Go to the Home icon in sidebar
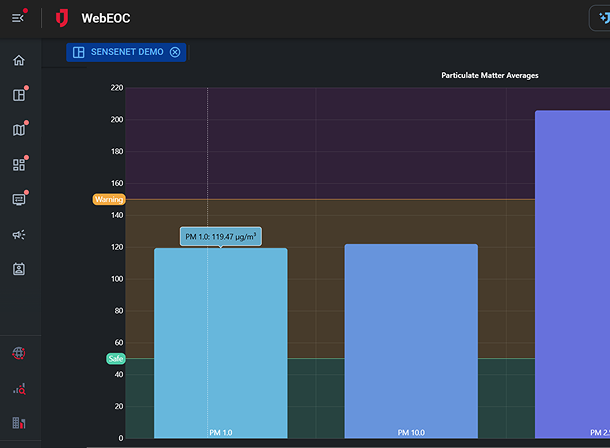Screen dimensions: 610x448 tap(18, 61)
